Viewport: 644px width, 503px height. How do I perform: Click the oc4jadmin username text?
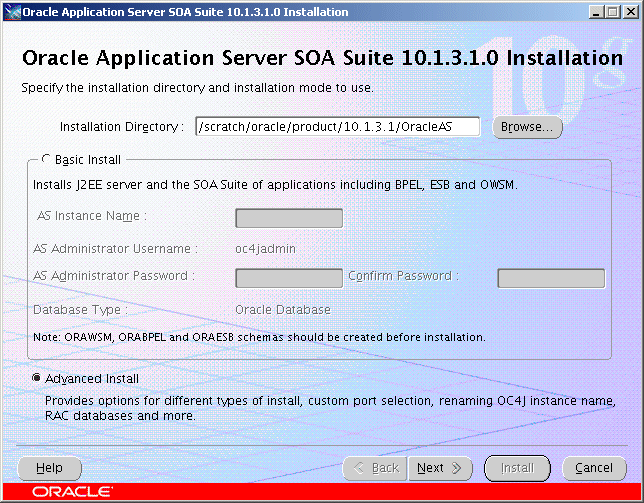click(x=265, y=249)
